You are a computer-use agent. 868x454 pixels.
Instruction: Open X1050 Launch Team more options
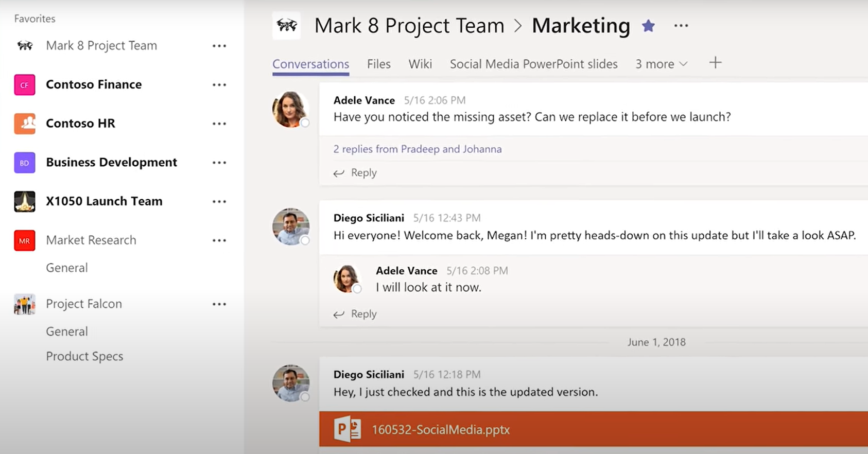219,202
